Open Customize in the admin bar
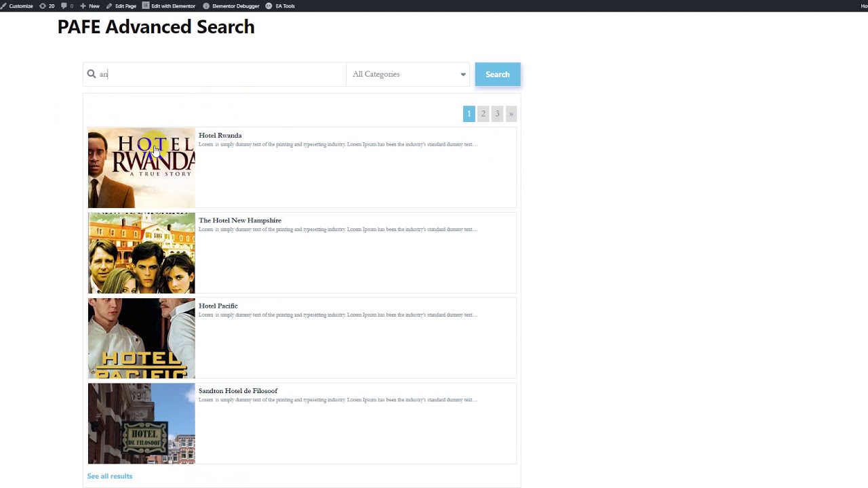The height and width of the screenshot is (488, 868). click(x=17, y=6)
